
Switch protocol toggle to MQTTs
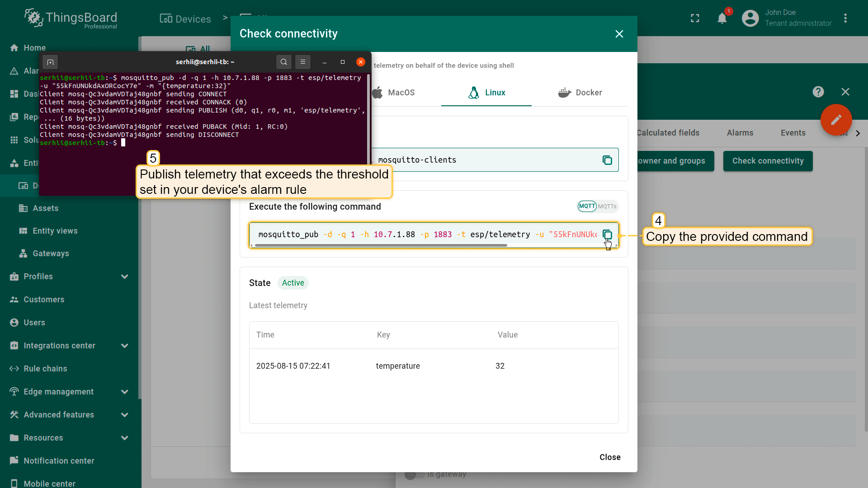click(607, 206)
